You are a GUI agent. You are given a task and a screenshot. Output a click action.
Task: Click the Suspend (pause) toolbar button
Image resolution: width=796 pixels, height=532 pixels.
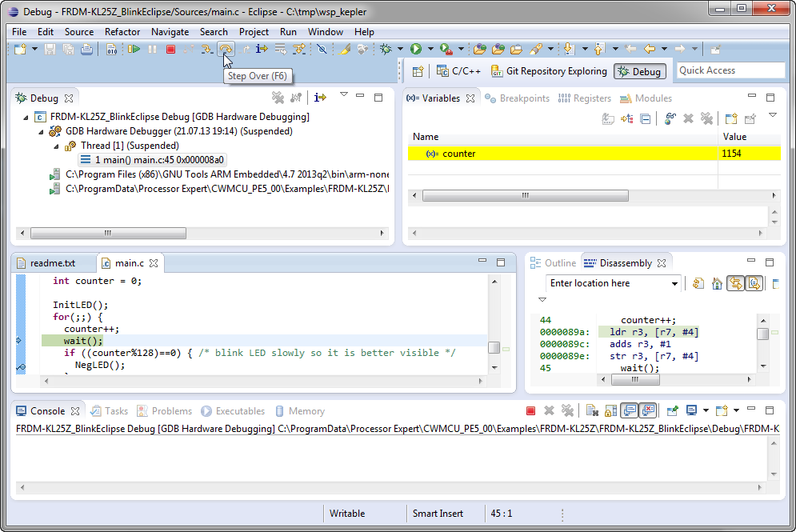(152, 50)
